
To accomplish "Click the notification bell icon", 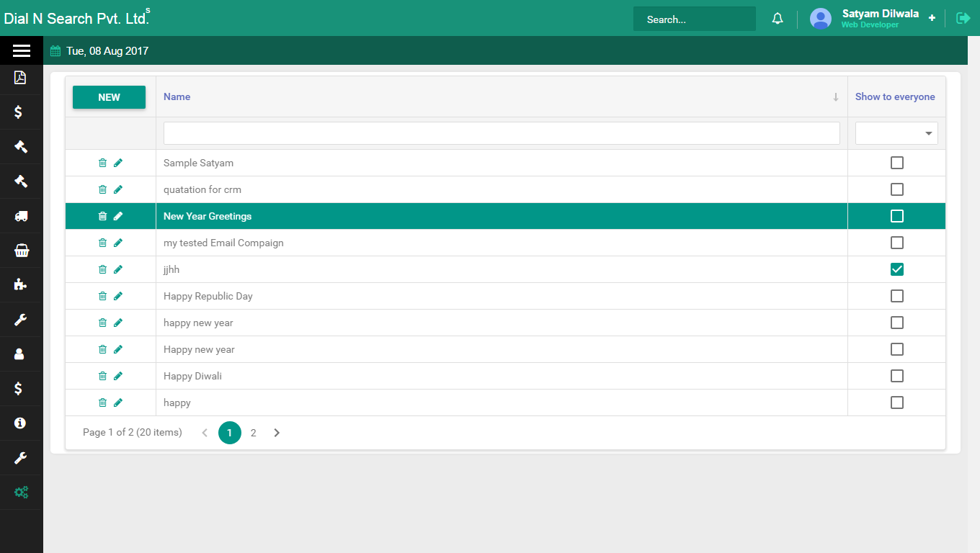I will (x=778, y=19).
